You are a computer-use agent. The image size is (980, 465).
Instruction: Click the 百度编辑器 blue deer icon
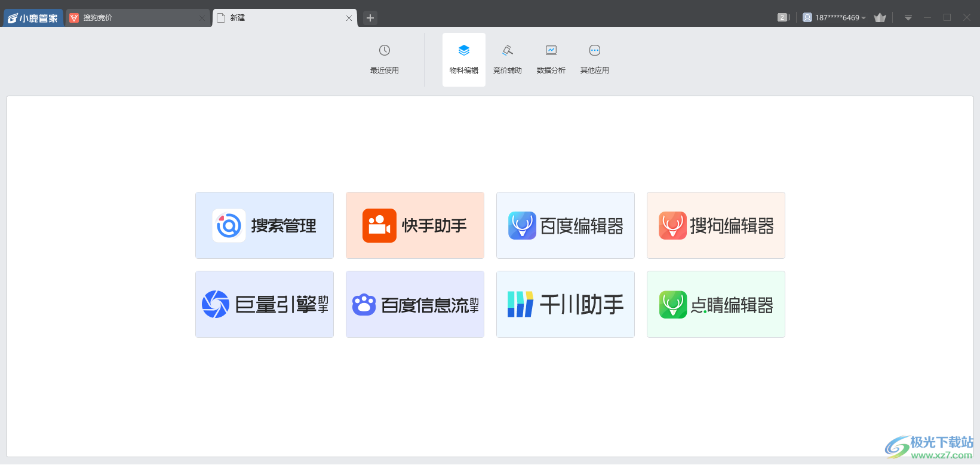click(523, 225)
